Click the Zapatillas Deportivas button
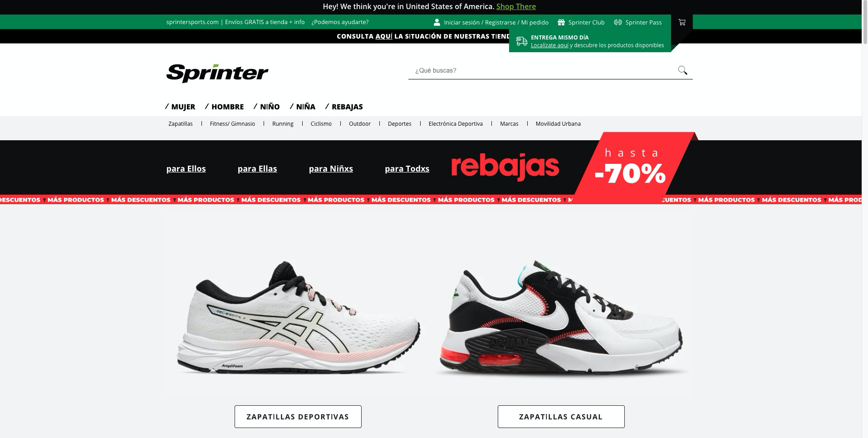This screenshot has height=438, width=868. [298, 417]
